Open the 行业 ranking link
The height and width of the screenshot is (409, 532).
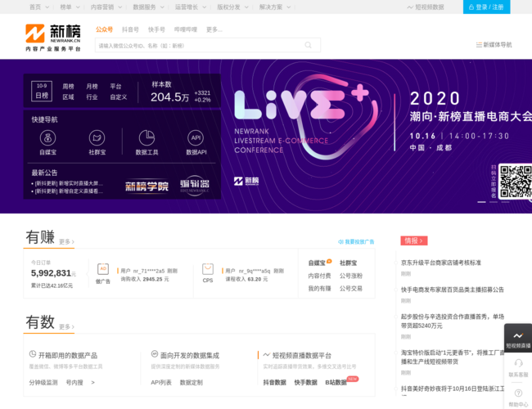click(x=92, y=97)
